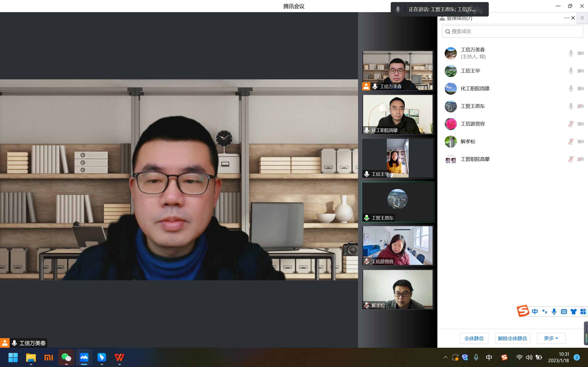
Task: Click the close button on members panel
Action: click(573, 18)
